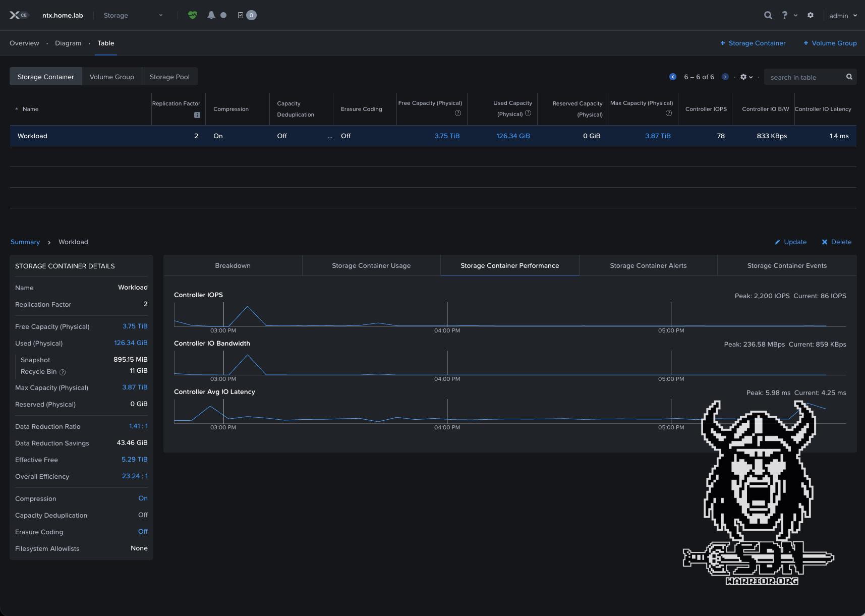Sort table by Name column header
865x616 pixels.
(30, 109)
